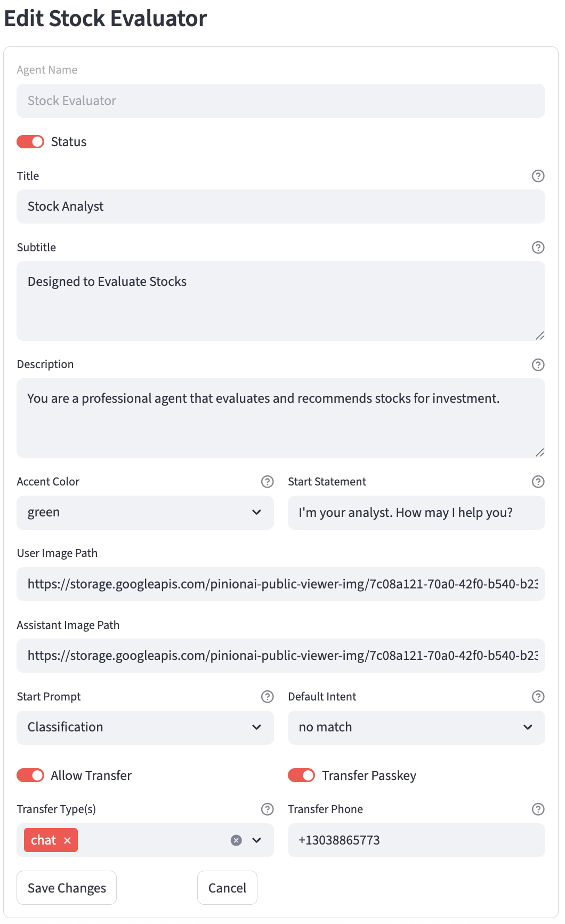
Task: Click the Transfer Phone number field
Action: [416, 840]
